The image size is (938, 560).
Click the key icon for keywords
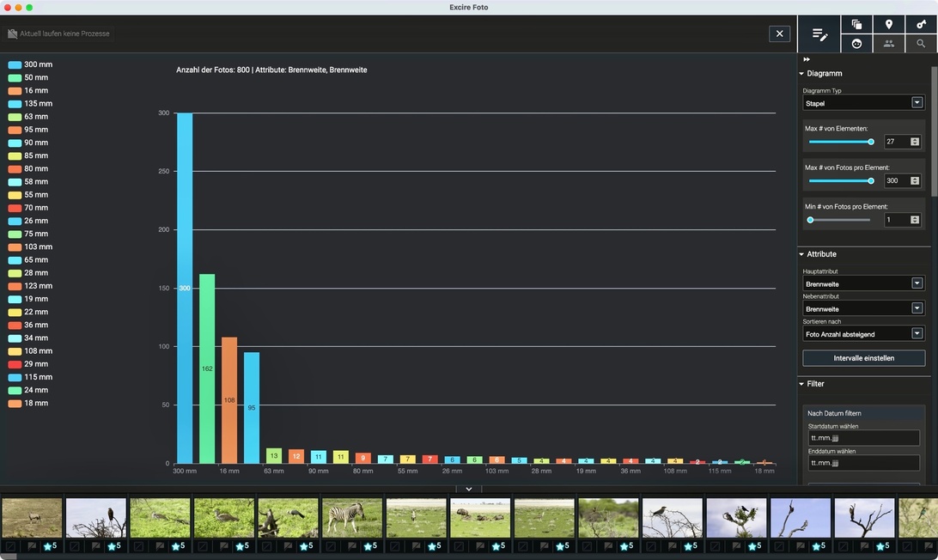tap(921, 25)
